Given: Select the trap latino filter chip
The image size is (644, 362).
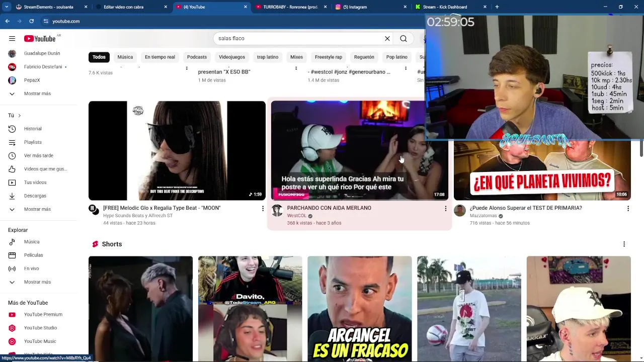Looking at the screenshot, I should pos(268,57).
